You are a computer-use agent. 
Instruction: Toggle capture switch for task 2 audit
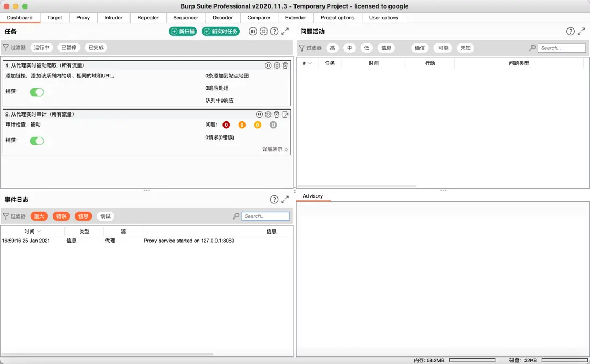coord(37,141)
